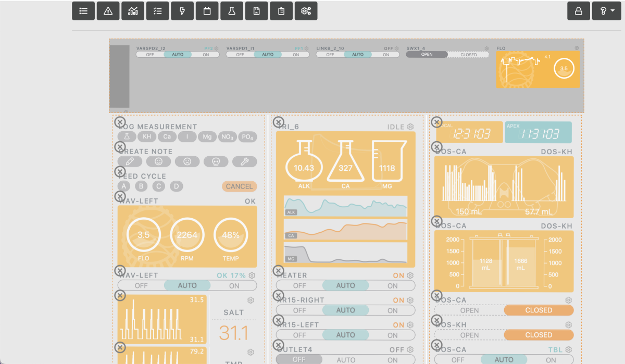This screenshot has width=625, height=364.
Task: Open the list menu in toolbar
Action: (83, 11)
